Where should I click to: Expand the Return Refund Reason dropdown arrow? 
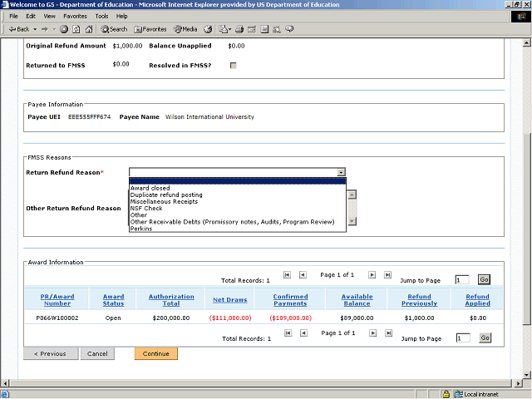point(341,172)
